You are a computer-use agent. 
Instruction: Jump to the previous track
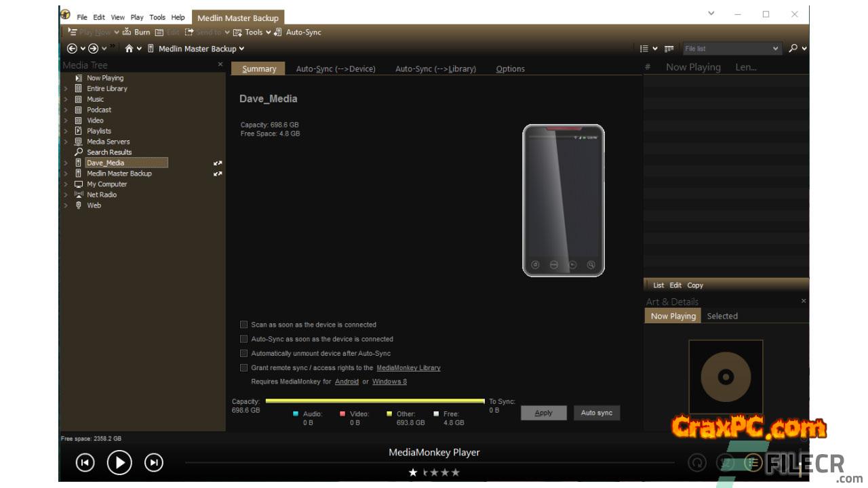(85, 462)
